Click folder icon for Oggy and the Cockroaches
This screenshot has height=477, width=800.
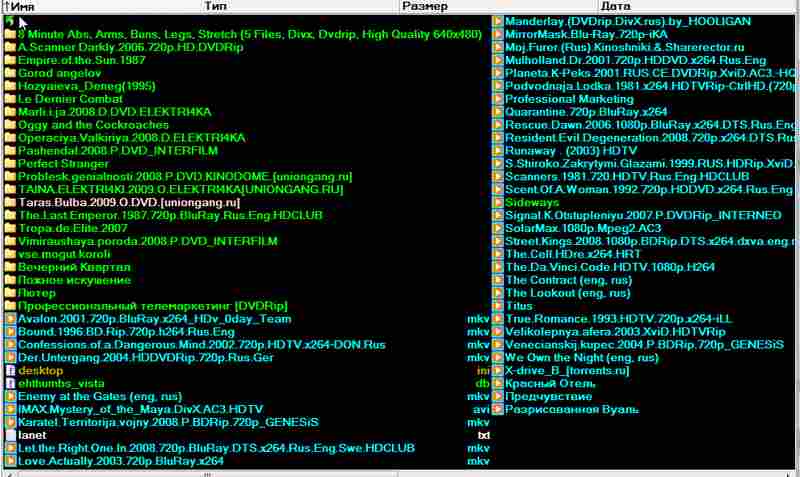pos(10,125)
